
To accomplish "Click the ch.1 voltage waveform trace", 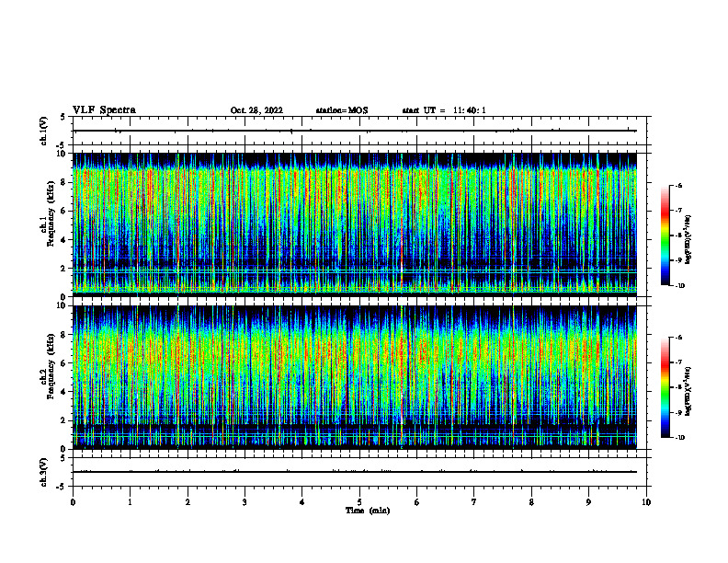I will [355, 131].
